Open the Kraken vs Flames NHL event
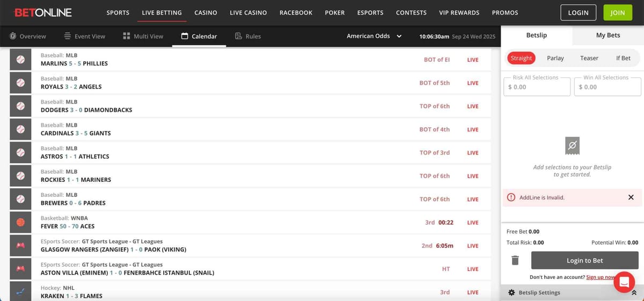 (x=250, y=291)
